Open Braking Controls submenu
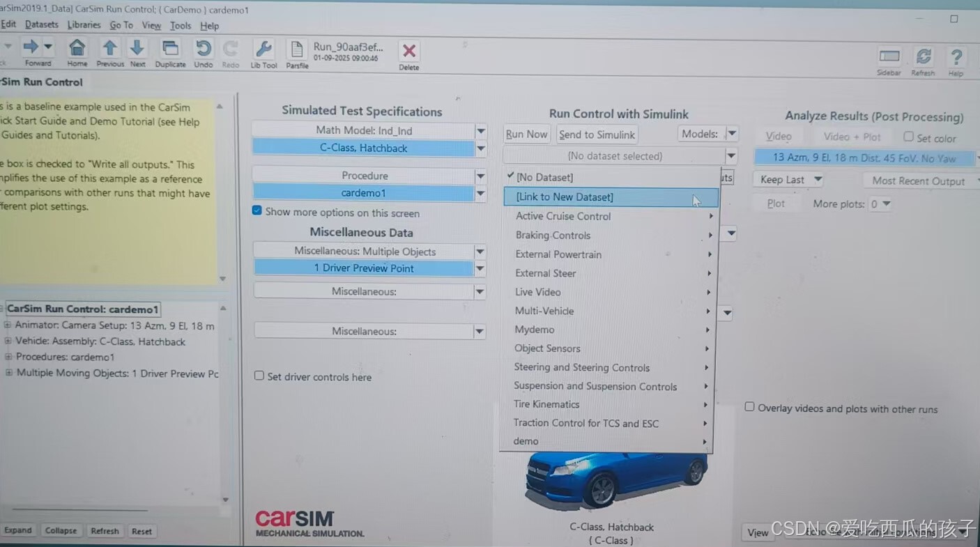This screenshot has height=547, width=980. pyautogui.click(x=610, y=236)
